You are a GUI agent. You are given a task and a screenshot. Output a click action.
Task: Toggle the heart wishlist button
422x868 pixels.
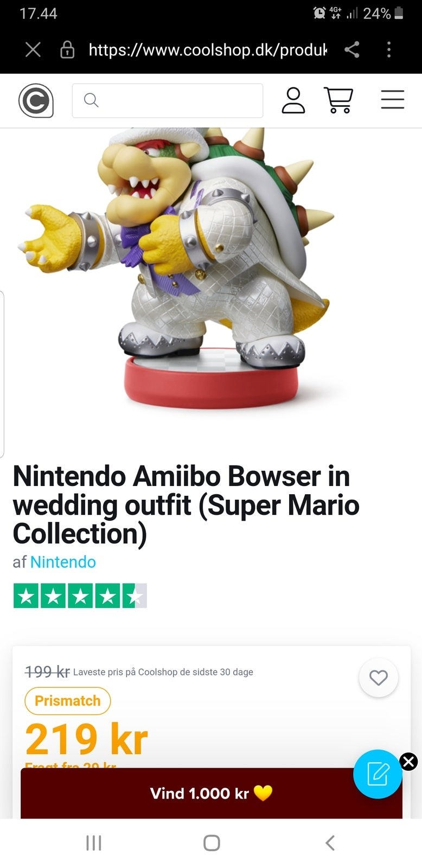coord(379,678)
